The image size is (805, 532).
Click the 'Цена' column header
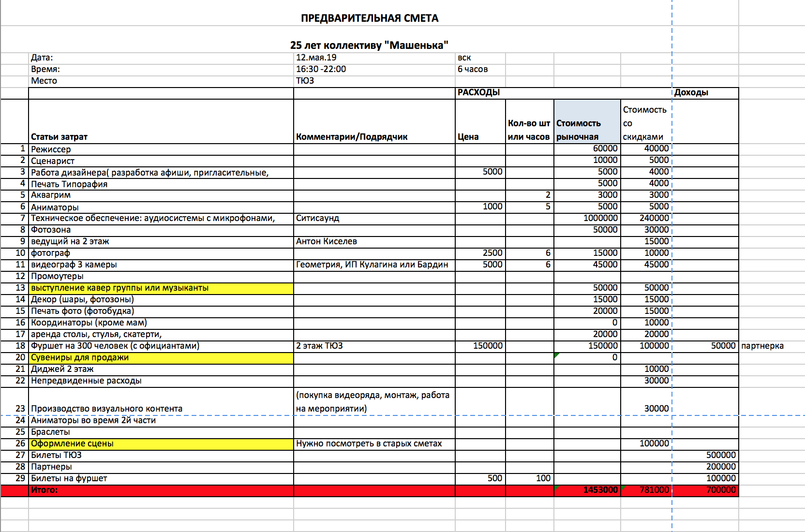(x=480, y=121)
